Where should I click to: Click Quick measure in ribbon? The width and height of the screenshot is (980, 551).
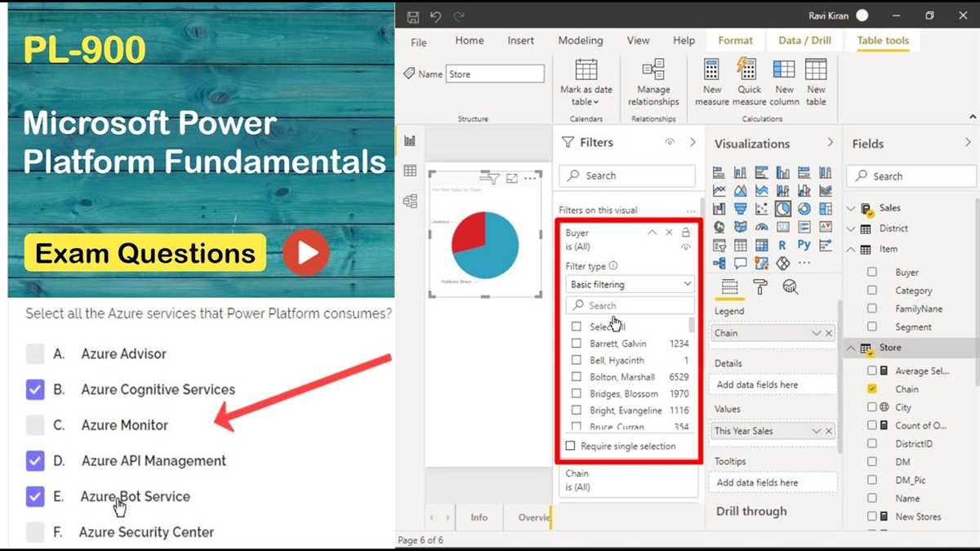(748, 82)
